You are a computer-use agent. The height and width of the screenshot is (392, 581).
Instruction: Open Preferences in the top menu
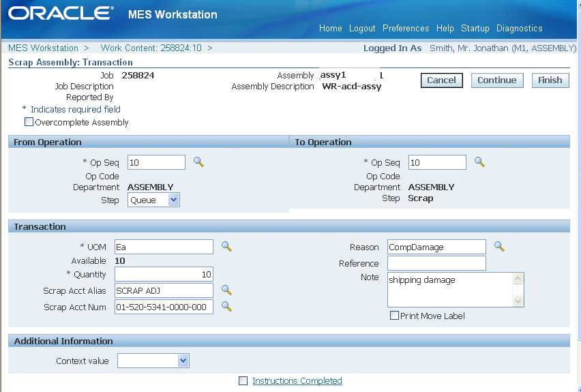point(406,29)
